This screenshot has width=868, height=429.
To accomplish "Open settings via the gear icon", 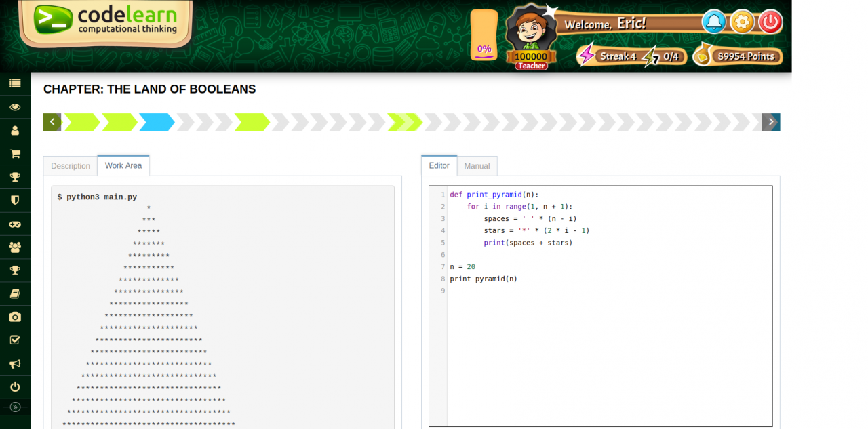I will (742, 22).
